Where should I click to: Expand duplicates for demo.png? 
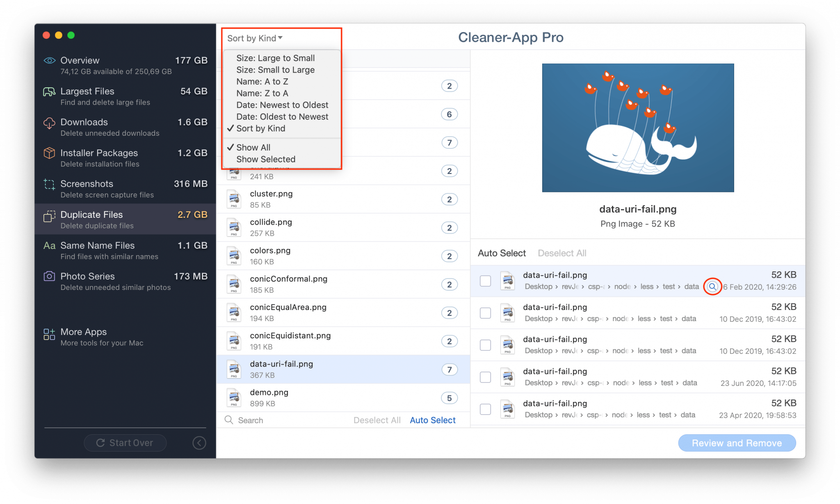(449, 397)
